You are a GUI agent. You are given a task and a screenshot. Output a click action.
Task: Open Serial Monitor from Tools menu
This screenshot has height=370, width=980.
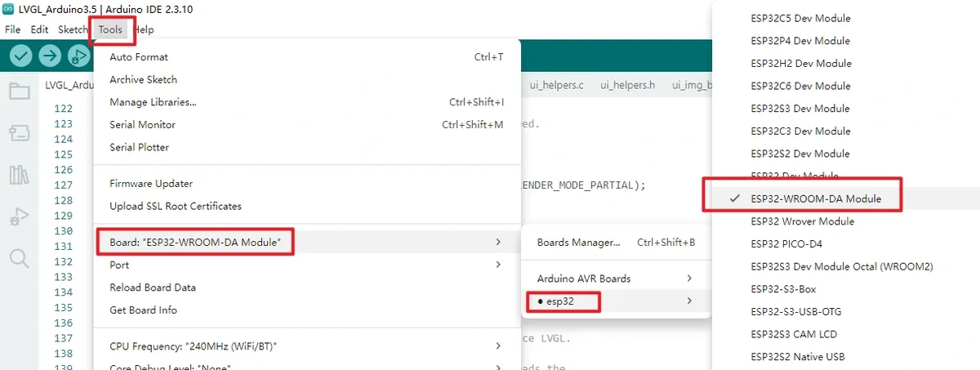pos(307,125)
